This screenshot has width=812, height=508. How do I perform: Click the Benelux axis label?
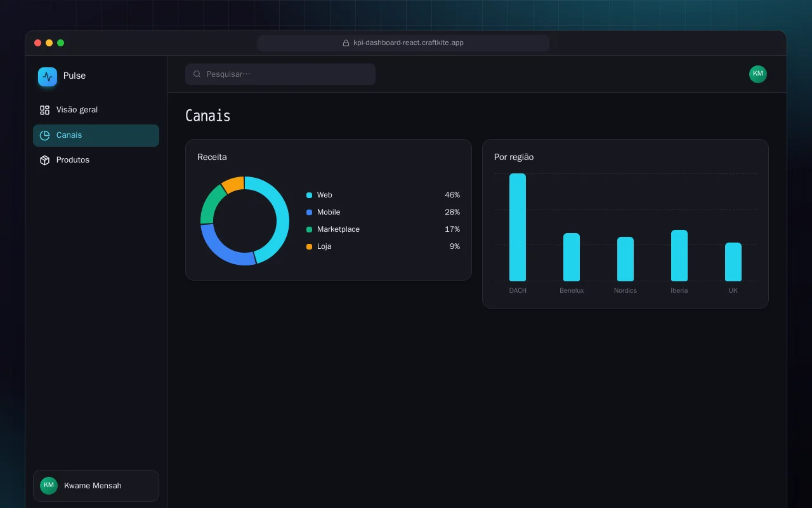pos(572,290)
